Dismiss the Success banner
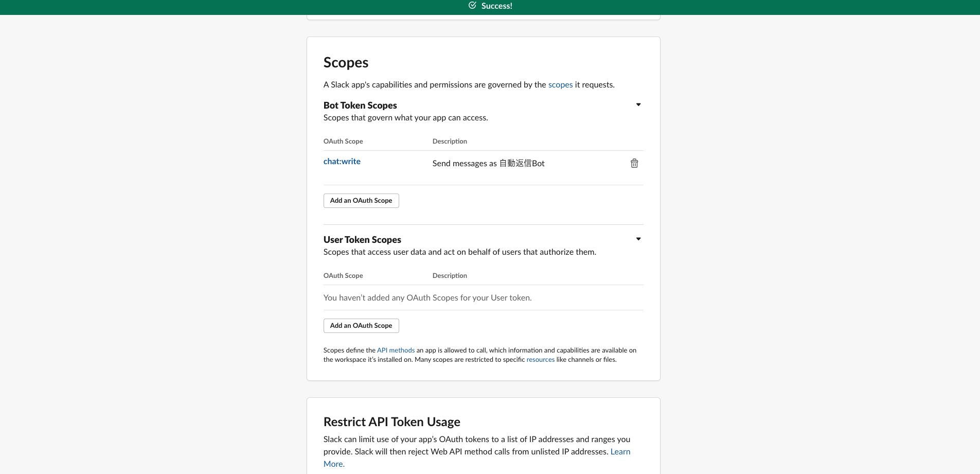This screenshot has width=980, height=474. click(x=490, y=6)
